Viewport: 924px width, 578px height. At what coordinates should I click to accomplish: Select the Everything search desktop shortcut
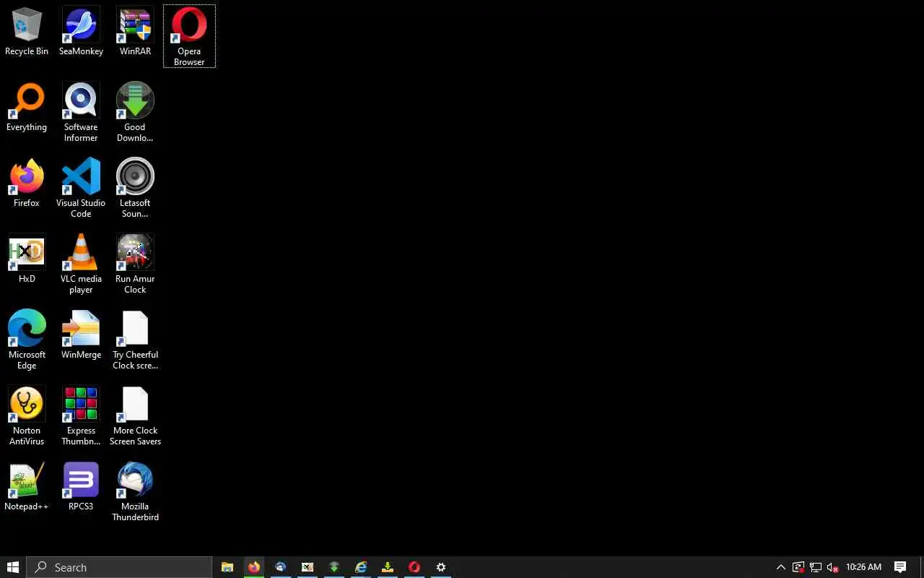click(x=27, y=108)
